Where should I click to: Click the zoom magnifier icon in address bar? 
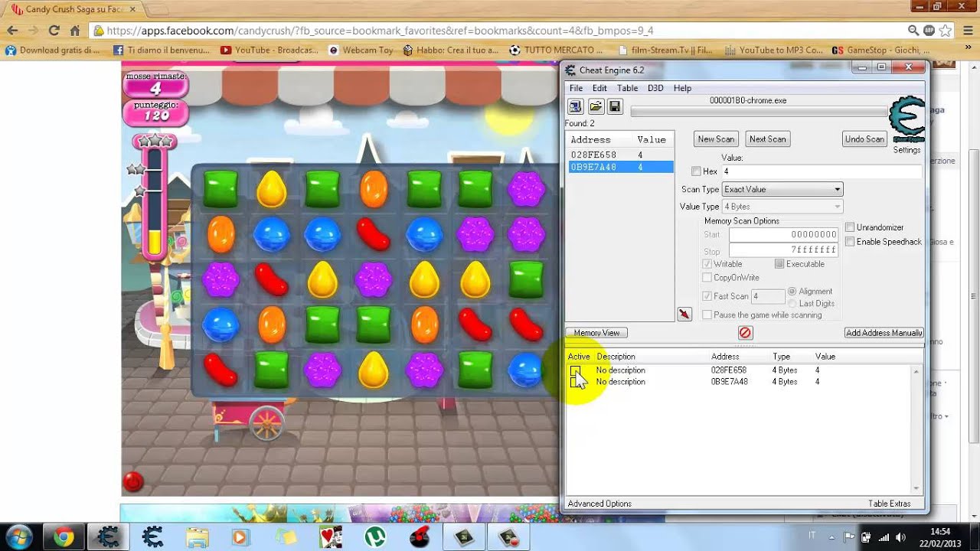coord(913,31)
